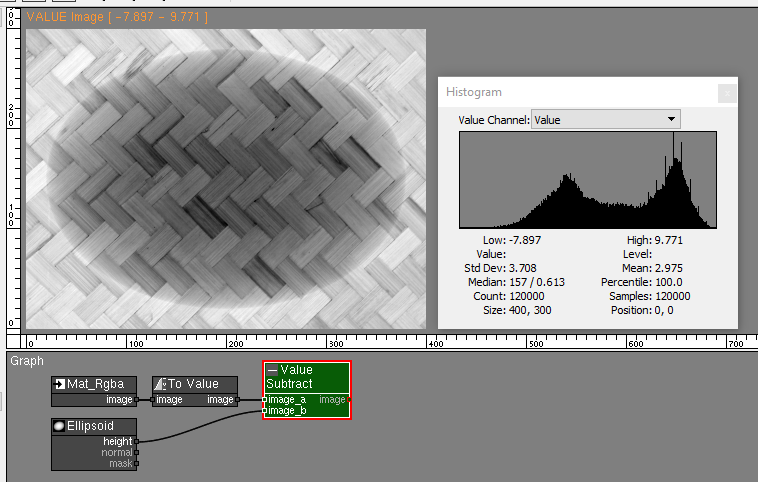Screen dimensions: 758x482
Task: Close the Histogram window
Action: point(727,92)
